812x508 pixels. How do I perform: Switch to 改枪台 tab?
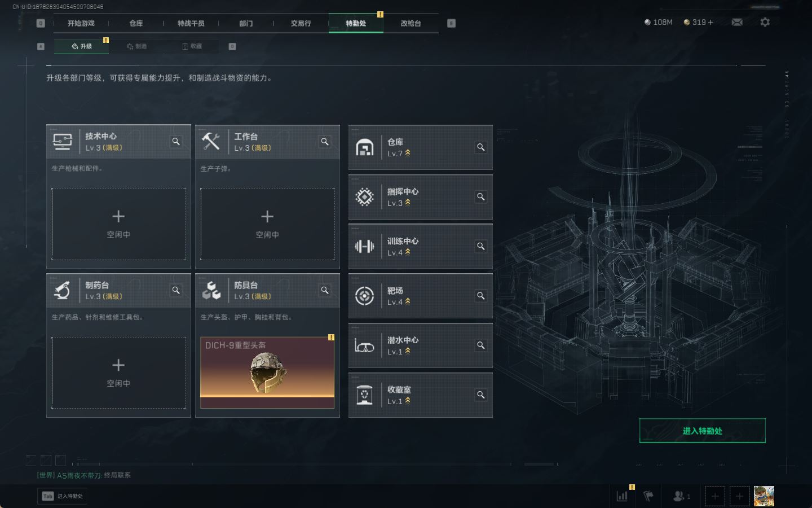[x=411, y=23]
